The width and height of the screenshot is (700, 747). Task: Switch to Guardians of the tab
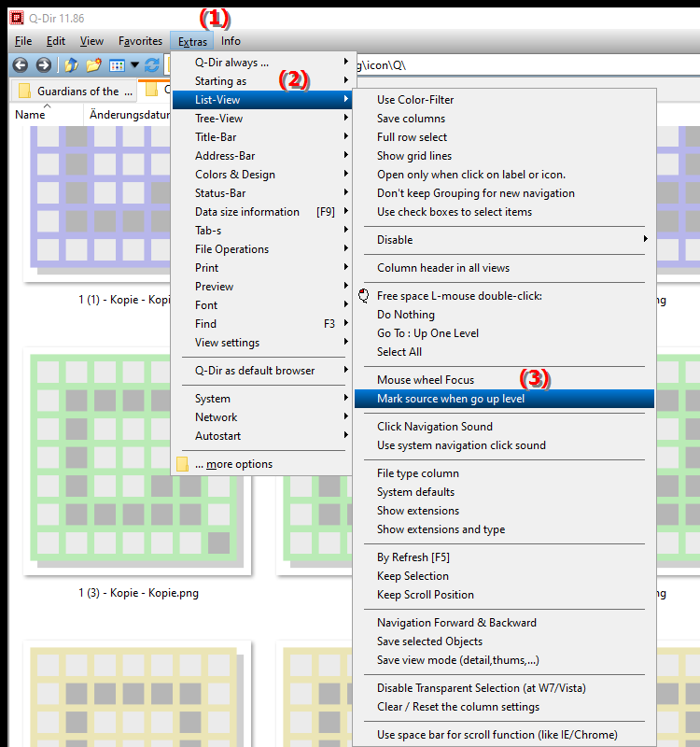coord(75,91)
